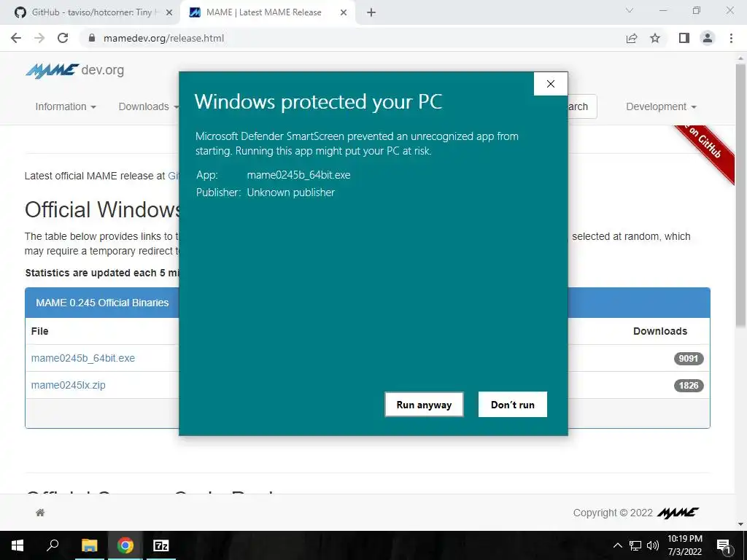The width and height of the screenshot is (747, 560).
Task: Expand the Development menu
Action: pos(661,106)
